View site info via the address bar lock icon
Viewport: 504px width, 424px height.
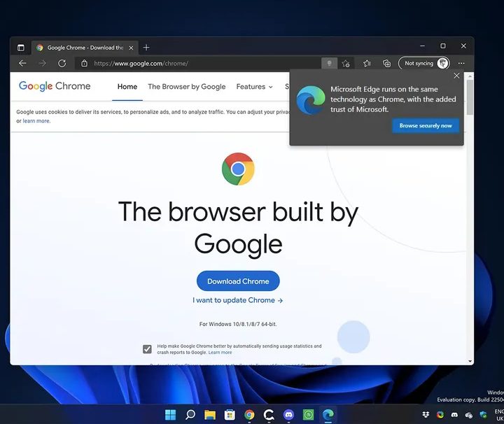tap(84, 63)
